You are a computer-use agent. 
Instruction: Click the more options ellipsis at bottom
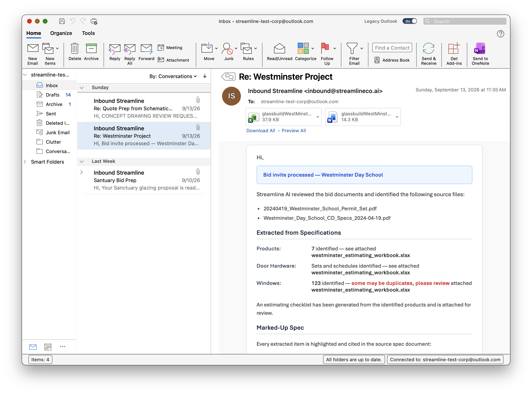(62, 347)
